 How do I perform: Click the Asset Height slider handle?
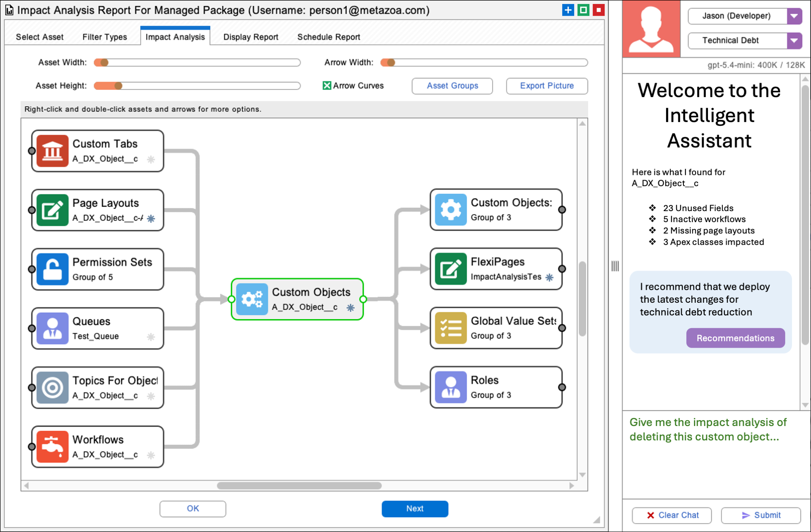[118, 86]
